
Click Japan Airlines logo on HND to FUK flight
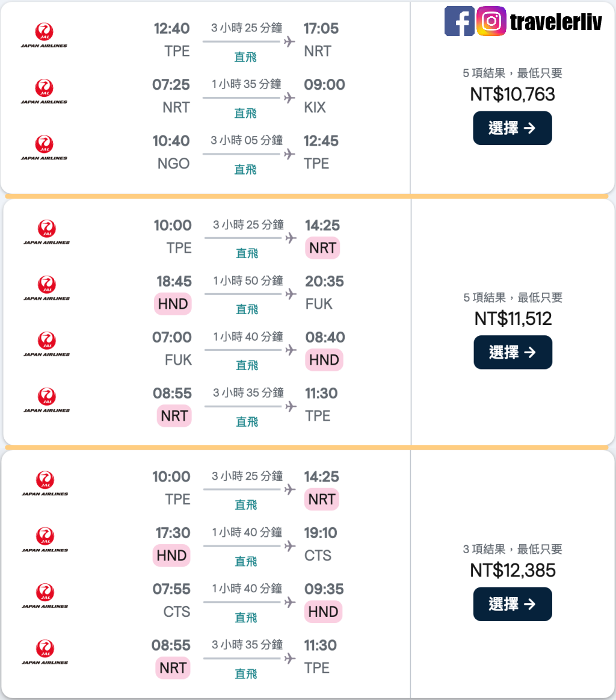46,288
